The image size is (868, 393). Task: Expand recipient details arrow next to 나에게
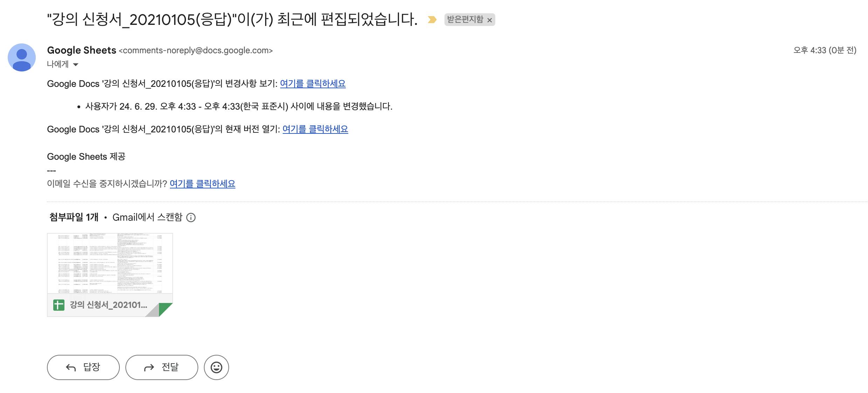76,64
